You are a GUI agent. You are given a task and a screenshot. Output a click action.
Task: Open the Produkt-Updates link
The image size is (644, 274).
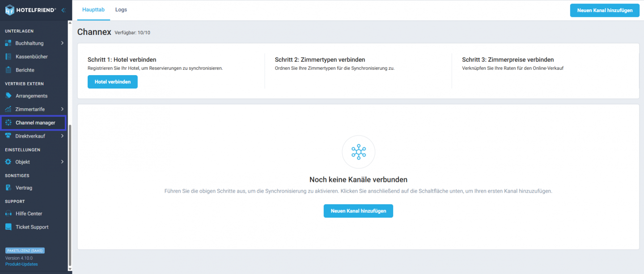[21, 264]
